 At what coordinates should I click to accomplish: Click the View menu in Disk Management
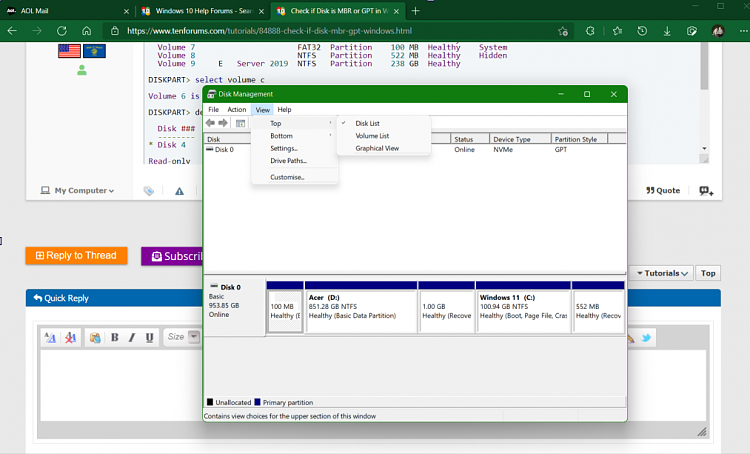pos(262,110)
